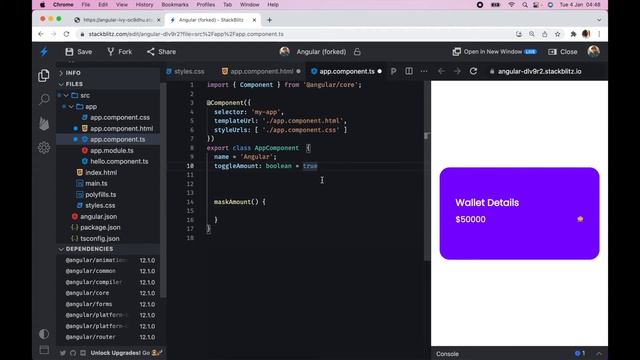
Task: Expand the INFO section
Action: [x=109, y=73]
